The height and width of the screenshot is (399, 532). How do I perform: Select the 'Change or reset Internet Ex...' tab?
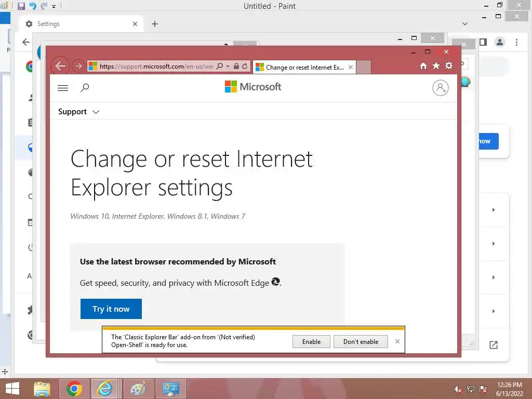click(x=304, y=67)
